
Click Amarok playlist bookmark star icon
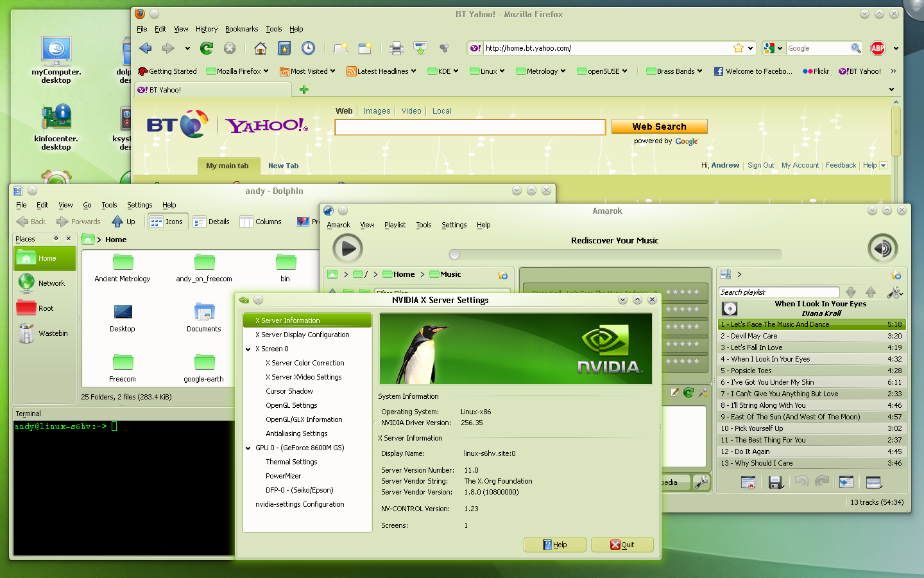[895, 275]
